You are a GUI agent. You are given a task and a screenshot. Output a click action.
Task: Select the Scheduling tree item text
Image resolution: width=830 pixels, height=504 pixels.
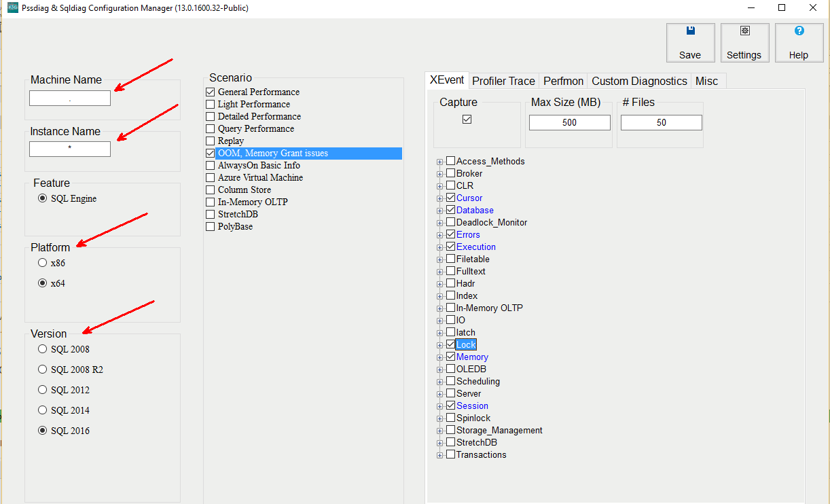click(x=478, y=381)
